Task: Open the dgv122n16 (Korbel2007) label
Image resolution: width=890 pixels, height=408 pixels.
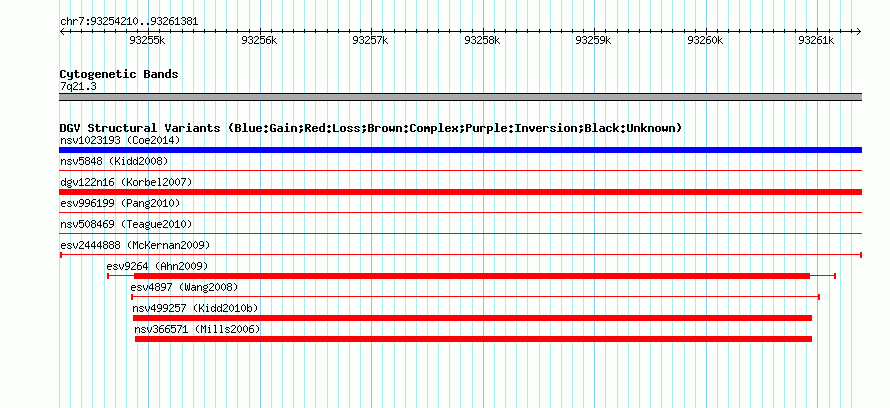Action: [126, 182]
